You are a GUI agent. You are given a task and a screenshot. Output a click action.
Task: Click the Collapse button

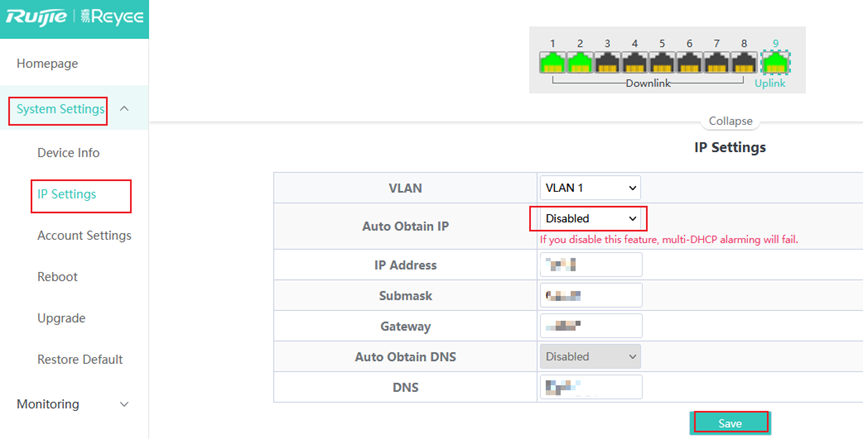coord(730,121)
